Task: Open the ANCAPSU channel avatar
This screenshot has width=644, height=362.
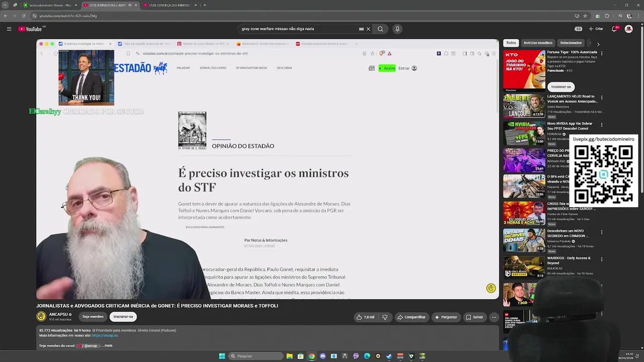Action: [x=41, y=316]
